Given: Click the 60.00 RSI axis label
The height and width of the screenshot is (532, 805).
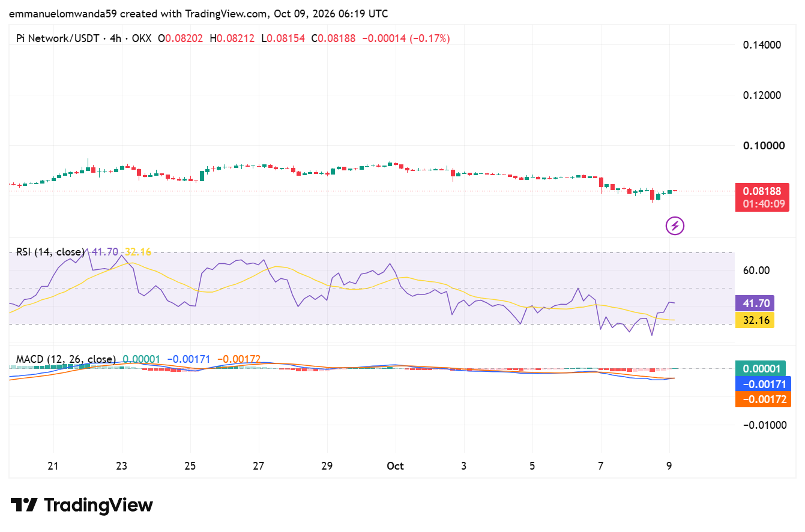Looking at the screenshot, I should click(756, 270).
